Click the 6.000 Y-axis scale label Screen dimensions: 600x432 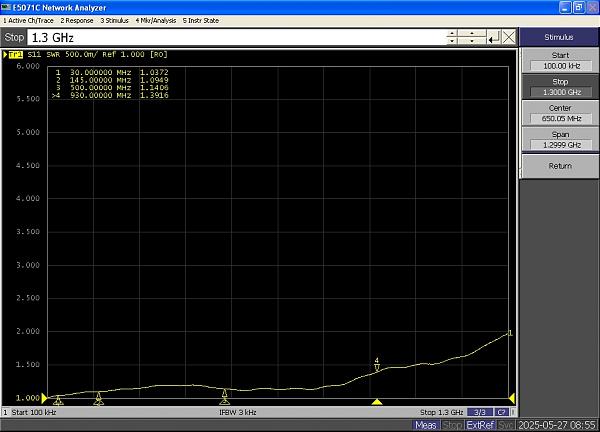(28, 66)
